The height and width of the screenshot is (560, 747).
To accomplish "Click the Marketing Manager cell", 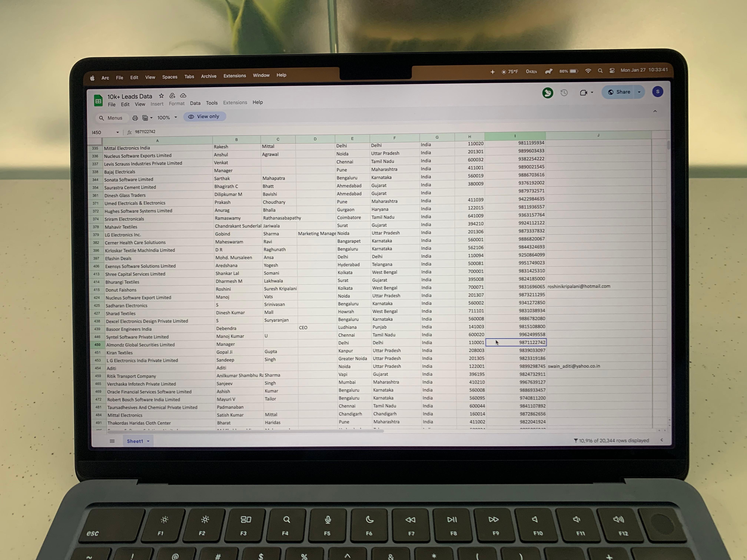I will coord(316,234).
